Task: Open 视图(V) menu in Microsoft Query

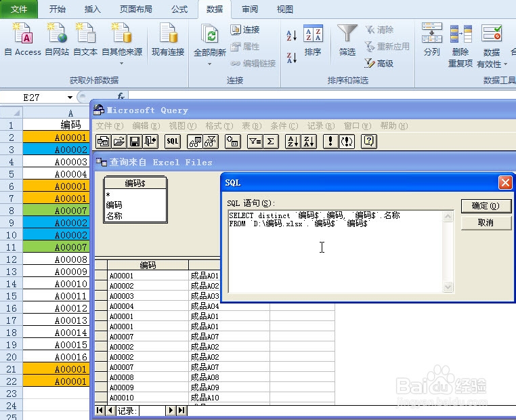Action: click(x=183, y=126)
